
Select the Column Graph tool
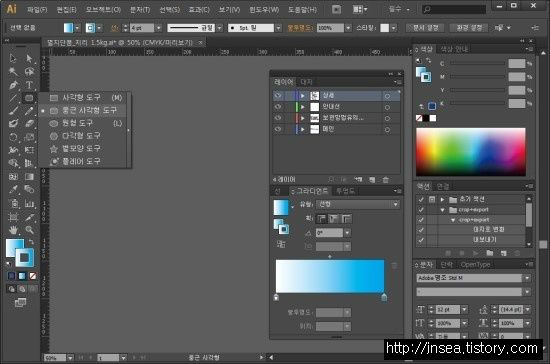29,203
